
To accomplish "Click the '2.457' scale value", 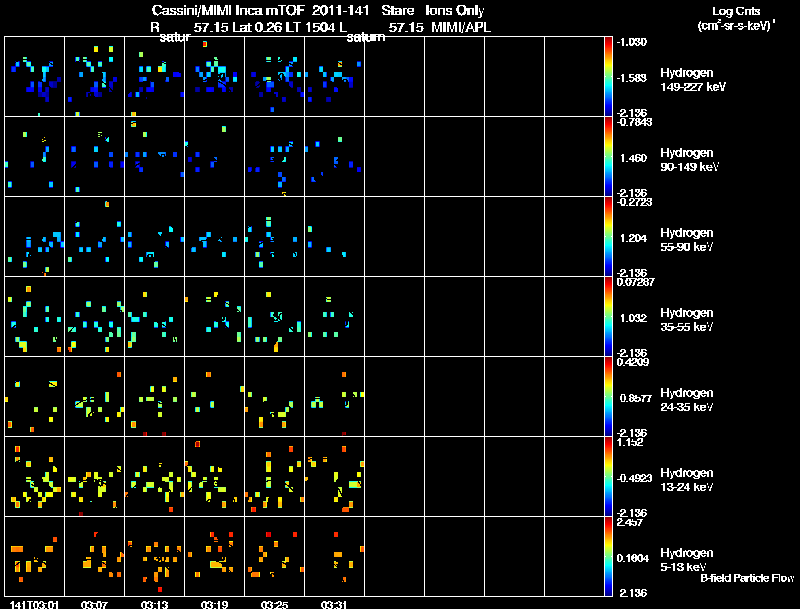I will coord(630,522).
